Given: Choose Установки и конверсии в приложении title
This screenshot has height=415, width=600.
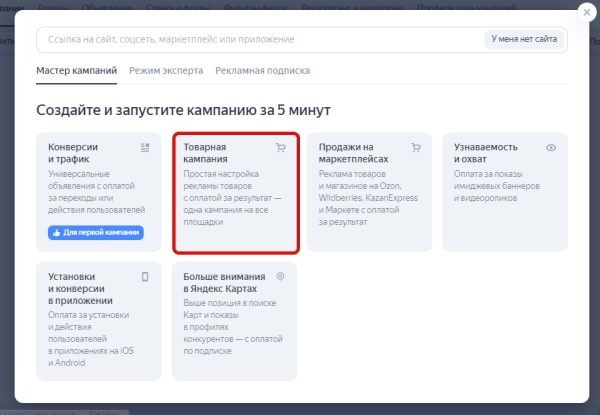Looking at the screenshot, I should point(81,288).
